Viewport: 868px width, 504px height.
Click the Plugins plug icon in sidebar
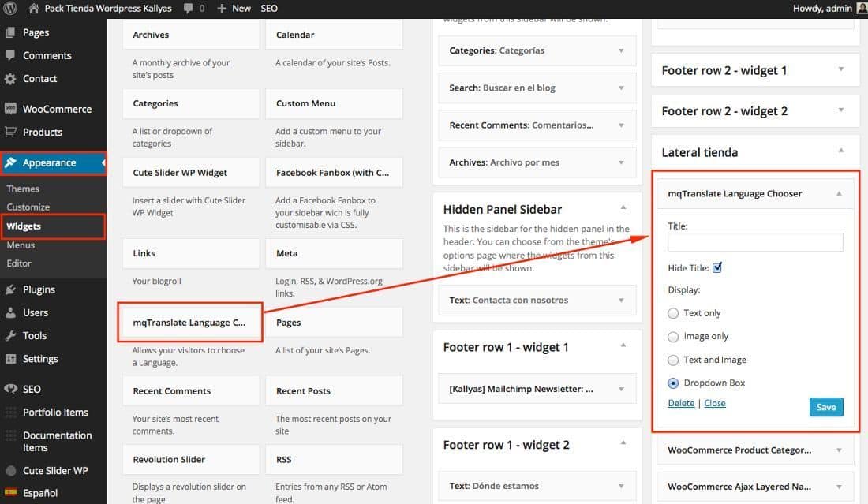pyautogui.click(x=10, y=289)
